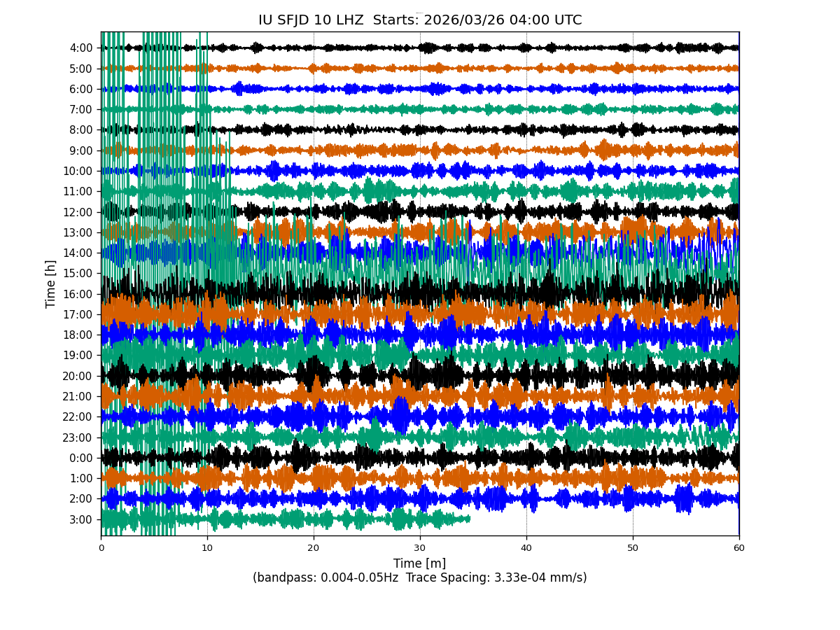Click the empty plot area after 3:00 trace
840x630 pixels.
coord(602,521)
